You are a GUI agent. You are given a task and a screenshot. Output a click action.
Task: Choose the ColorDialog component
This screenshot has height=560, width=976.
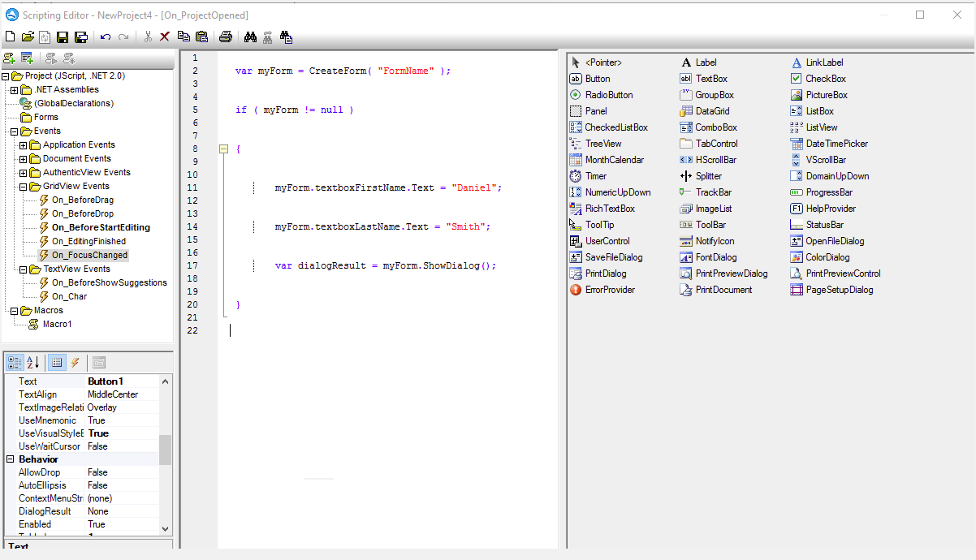point(821,257)
